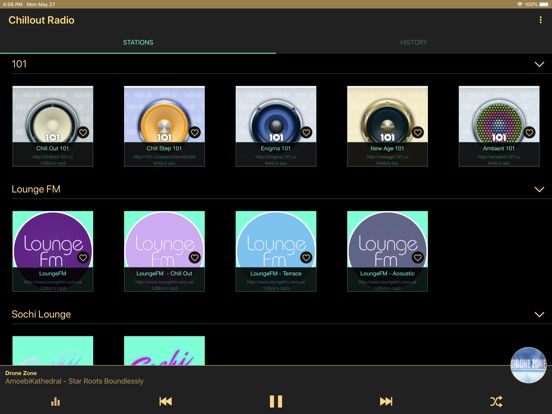Tap the clock in the status bar
552x414 pixels.
pyautogui.click(x=13, y=4)
